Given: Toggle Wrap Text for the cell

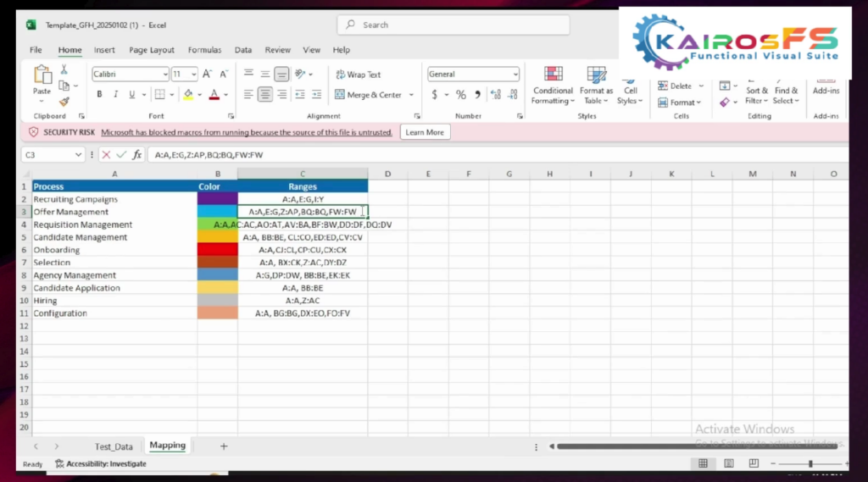Looking at the screenshot, I should (359, 75).
